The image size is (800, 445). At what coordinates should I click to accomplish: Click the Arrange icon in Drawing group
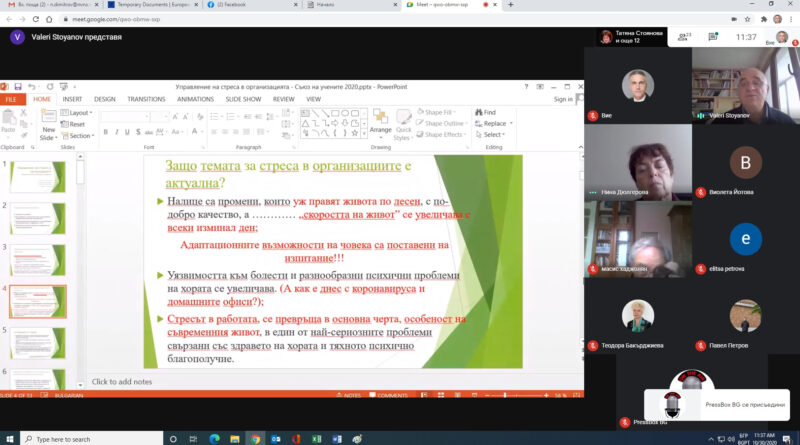click(x=380, y=116)
